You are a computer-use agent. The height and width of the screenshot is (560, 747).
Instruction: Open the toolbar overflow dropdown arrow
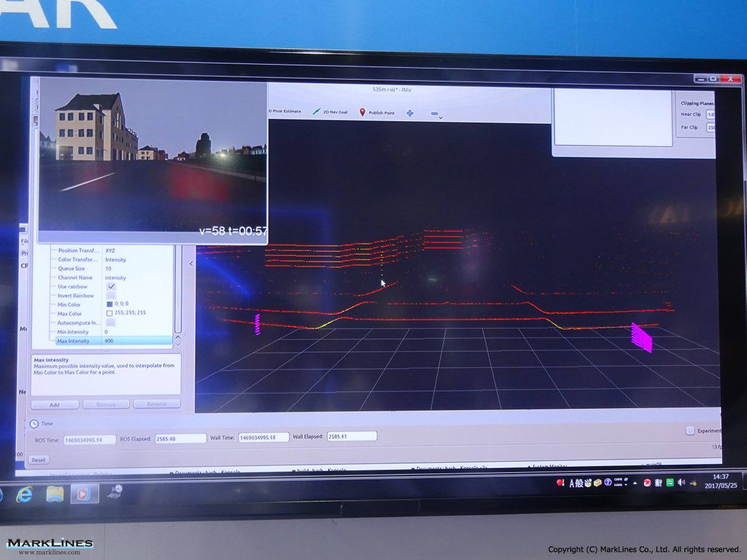pos(440,118)
